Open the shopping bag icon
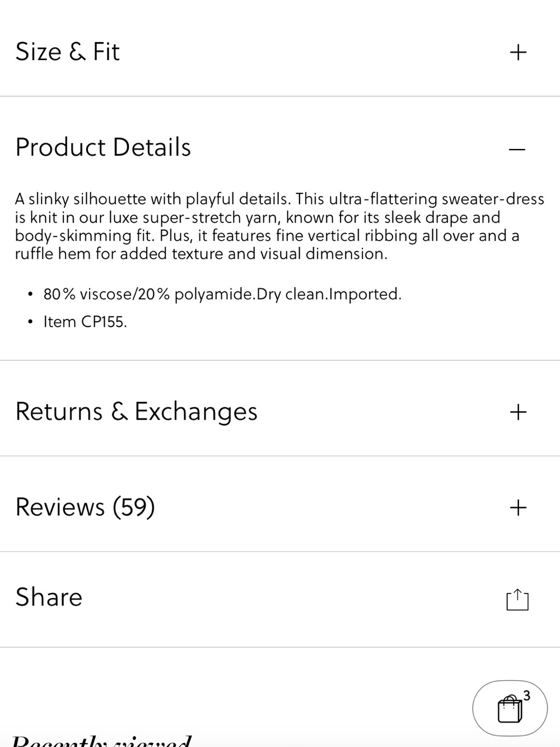 pos(510,709)
